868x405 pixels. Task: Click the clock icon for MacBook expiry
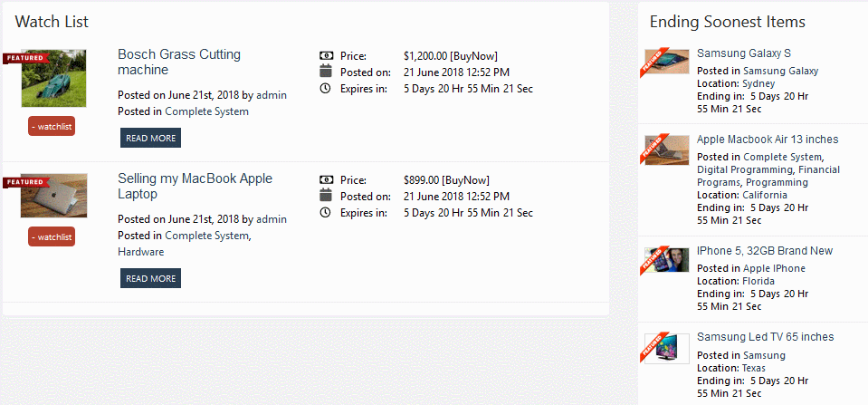pos(326,212)
